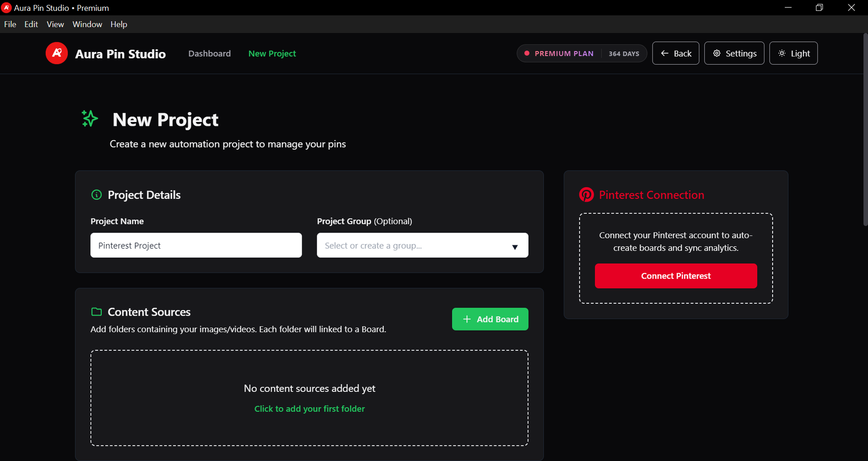Go to the Dashboard tab
Screen dimensions: 868x461
(209, 54)
